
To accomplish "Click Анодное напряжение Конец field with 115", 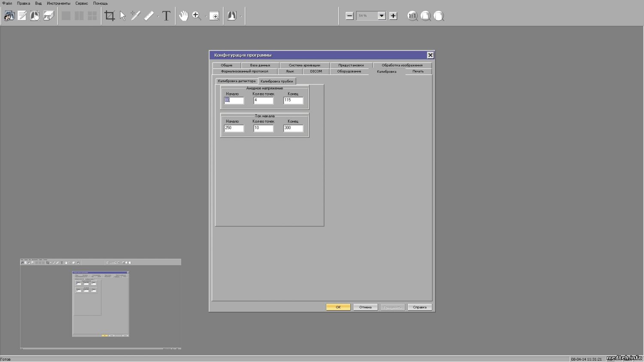I will tap(293, 100).
